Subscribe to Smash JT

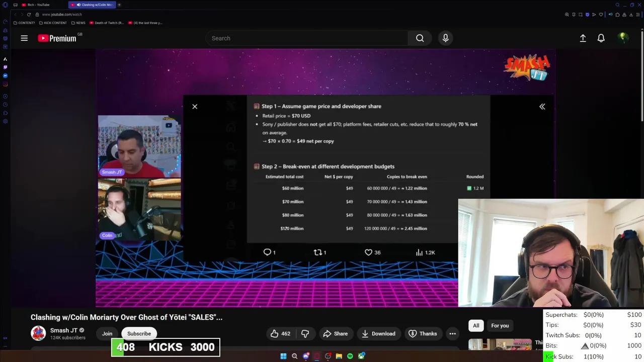[139, 334]
